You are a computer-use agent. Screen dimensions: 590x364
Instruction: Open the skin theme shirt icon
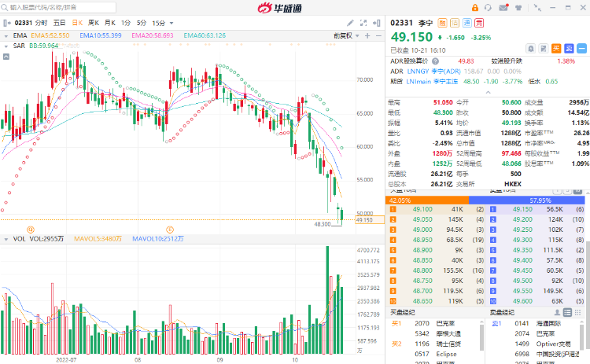pyautogui.click(x=518, y=8)
